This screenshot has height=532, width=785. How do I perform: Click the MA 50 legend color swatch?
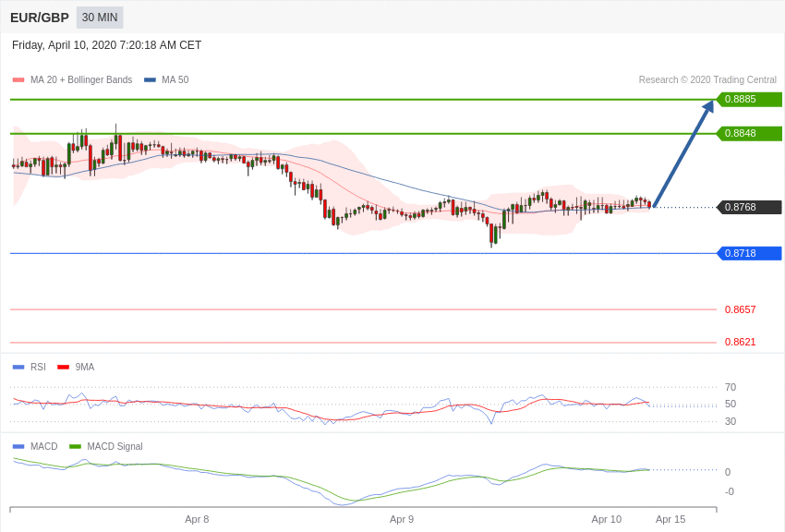click(x=150, y=79)
